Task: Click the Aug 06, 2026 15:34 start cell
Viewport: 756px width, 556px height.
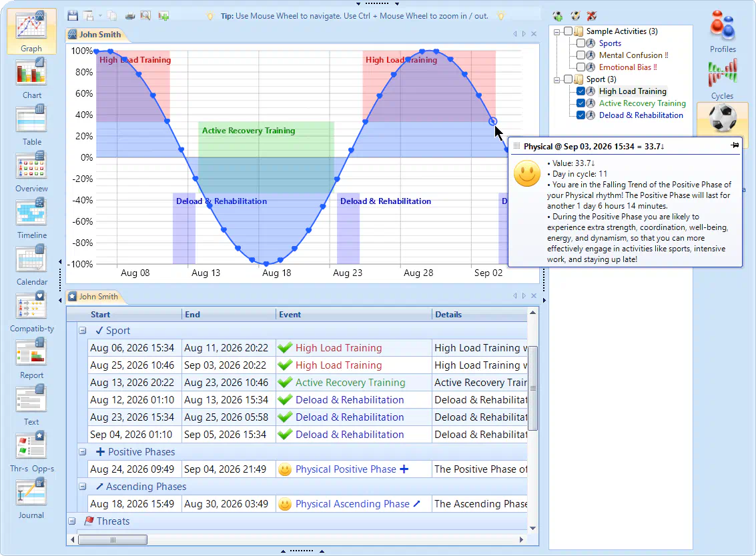Action: click(135, 348)
